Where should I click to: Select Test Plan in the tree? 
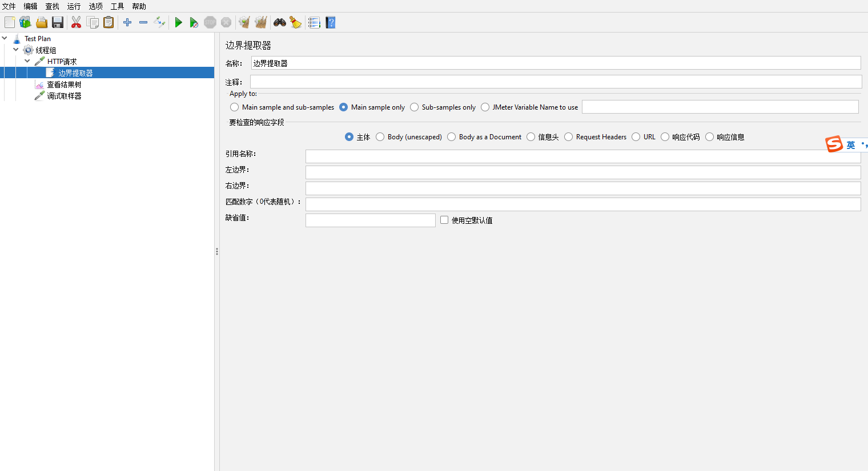[38, 39]
